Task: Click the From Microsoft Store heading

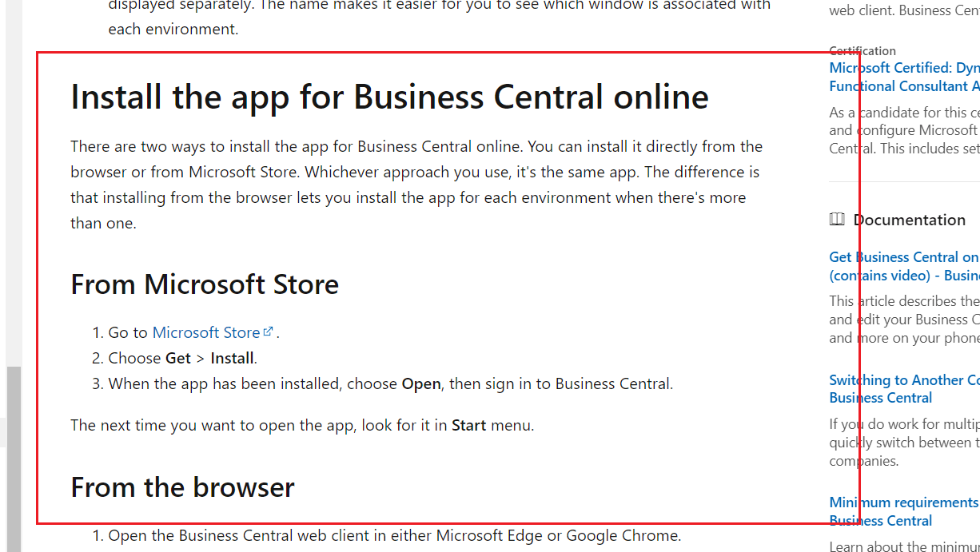Action: [205, 284]
